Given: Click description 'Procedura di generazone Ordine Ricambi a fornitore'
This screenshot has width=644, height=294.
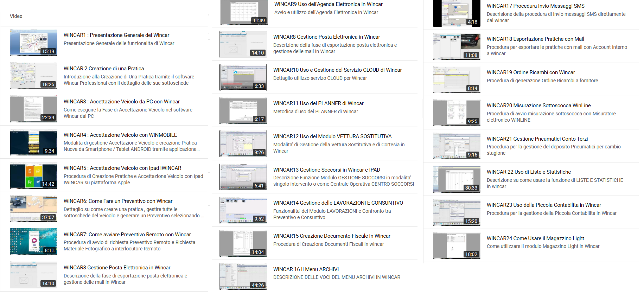Looking at the screenshot, I should (x=542, y=81).
